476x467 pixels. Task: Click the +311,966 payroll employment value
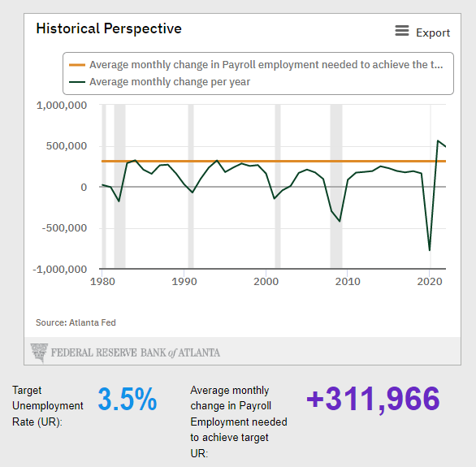pyautogui.click(x=373, y=399)
